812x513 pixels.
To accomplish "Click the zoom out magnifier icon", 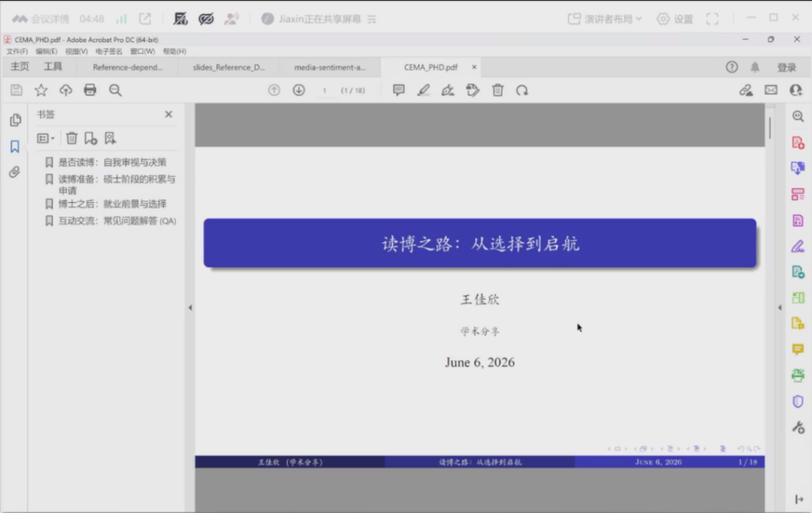I will (x=115, y=90).
